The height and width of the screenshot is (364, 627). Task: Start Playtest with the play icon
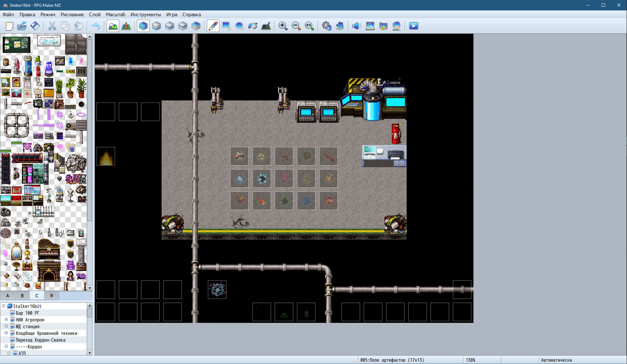(x=413, y=26)
